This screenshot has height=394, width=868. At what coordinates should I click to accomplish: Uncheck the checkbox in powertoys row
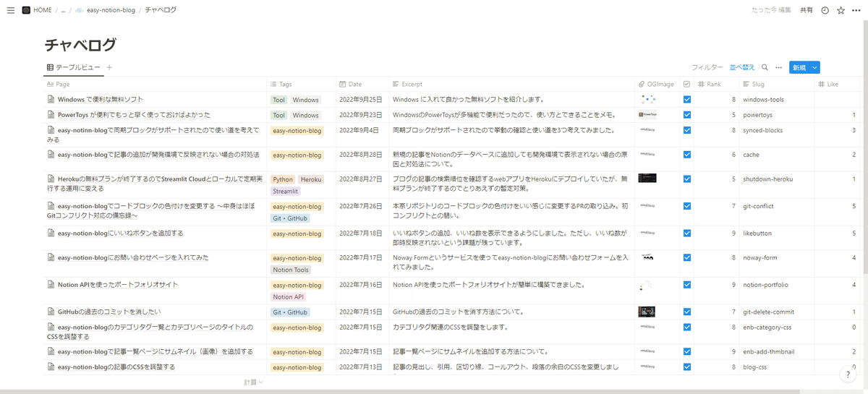687,115
